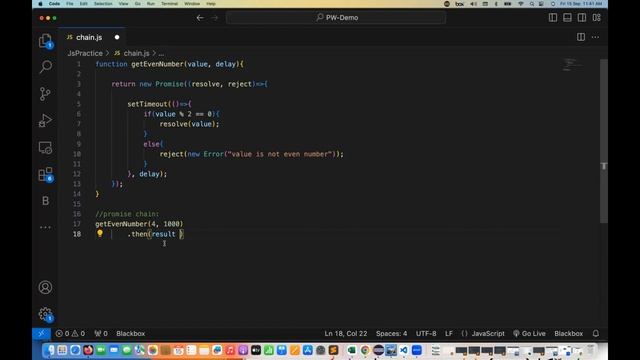Open the notifications bell
Screen dimensions: 640x360
[x=596, y=333]
